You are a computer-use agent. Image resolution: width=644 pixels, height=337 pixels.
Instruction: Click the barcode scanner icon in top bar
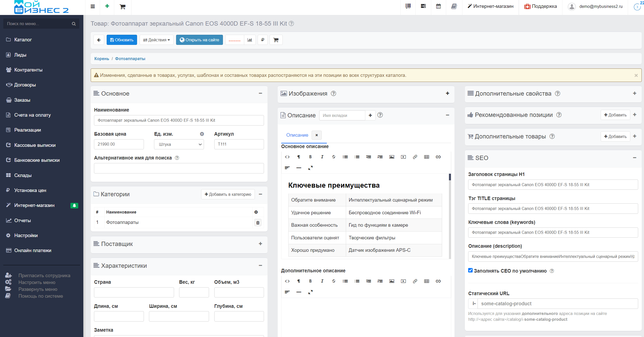pos(408,6)
